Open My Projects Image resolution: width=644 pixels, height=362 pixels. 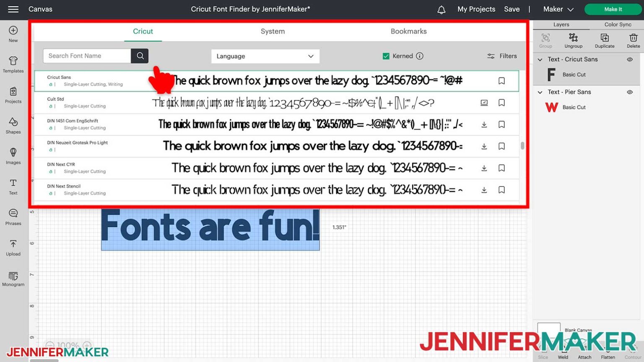pos(476,9)
